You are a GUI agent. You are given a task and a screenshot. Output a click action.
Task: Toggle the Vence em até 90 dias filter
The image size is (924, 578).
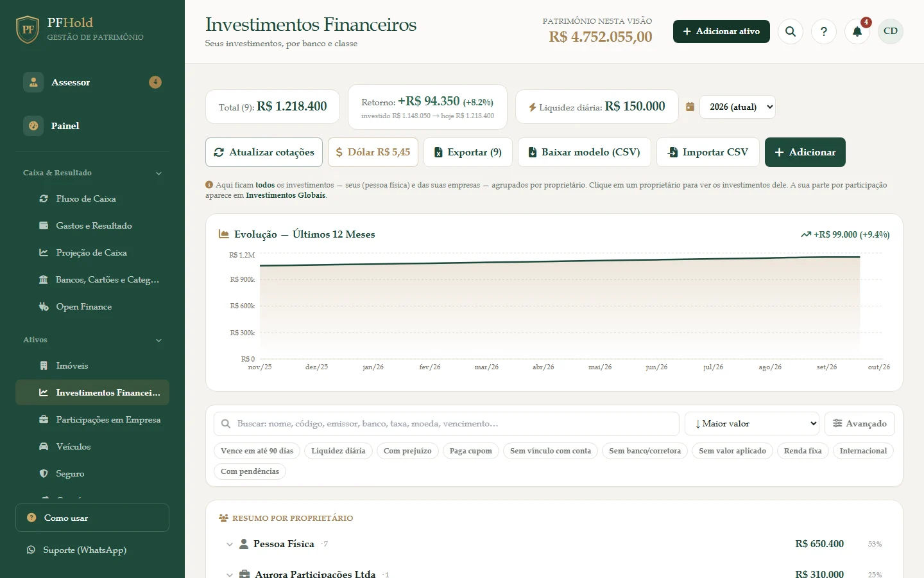click(x=257, y=451)
